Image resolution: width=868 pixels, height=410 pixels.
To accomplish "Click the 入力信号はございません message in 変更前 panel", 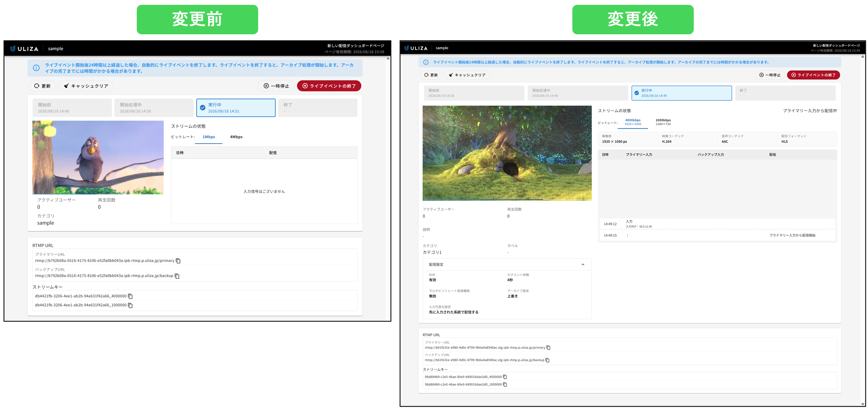I will tap(264, 192).
